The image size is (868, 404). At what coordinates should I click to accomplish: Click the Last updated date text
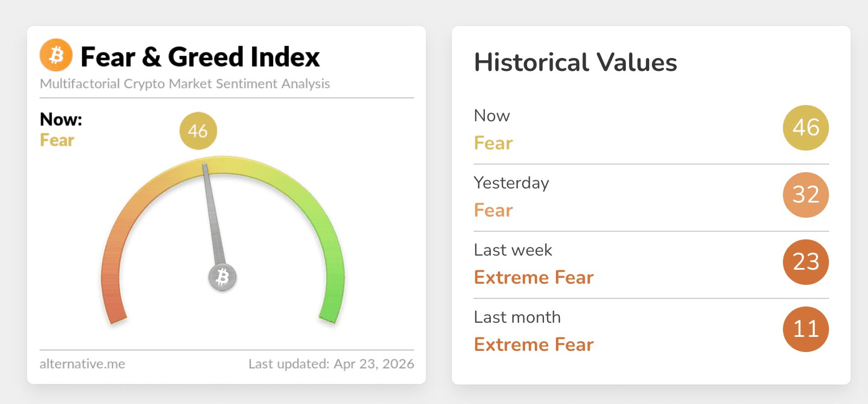(x=331, y=364)
